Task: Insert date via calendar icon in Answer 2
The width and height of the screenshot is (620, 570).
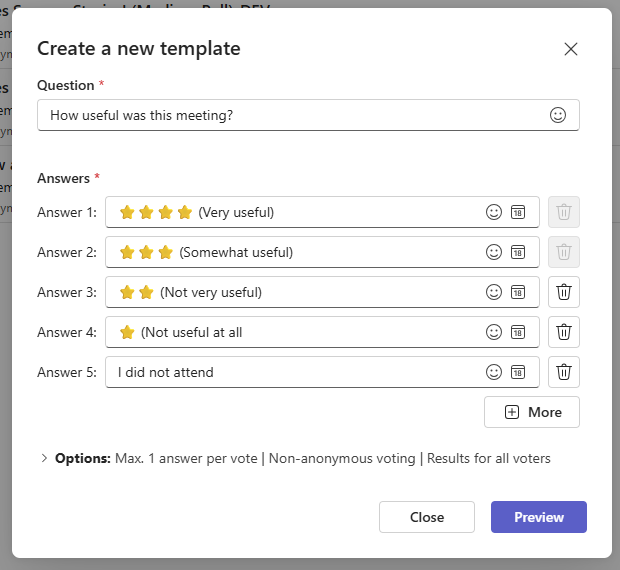Action: click(x=518, y=252)
